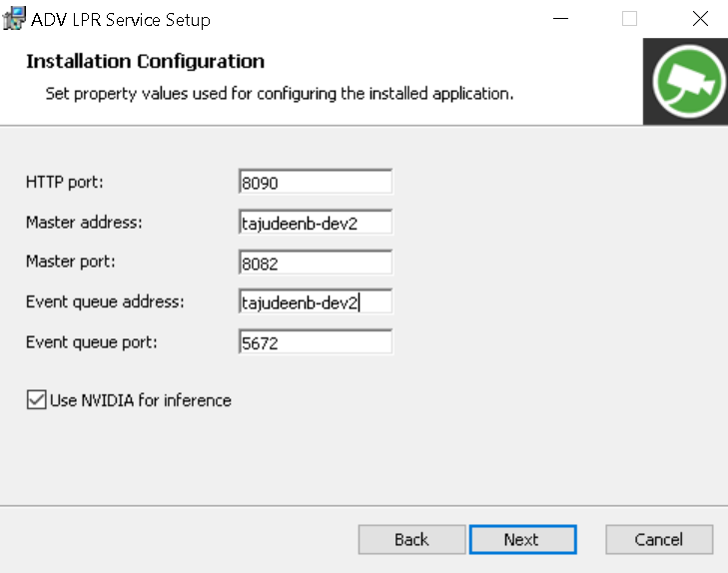Cancel the setup wizard
The height and width of the screenshot is (573, 728).
659,539
